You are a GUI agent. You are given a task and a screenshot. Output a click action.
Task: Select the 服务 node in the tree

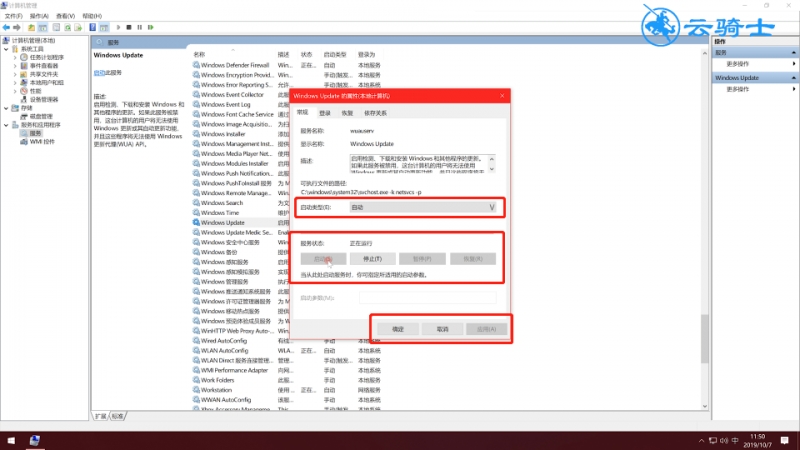(x=35, y=133)
